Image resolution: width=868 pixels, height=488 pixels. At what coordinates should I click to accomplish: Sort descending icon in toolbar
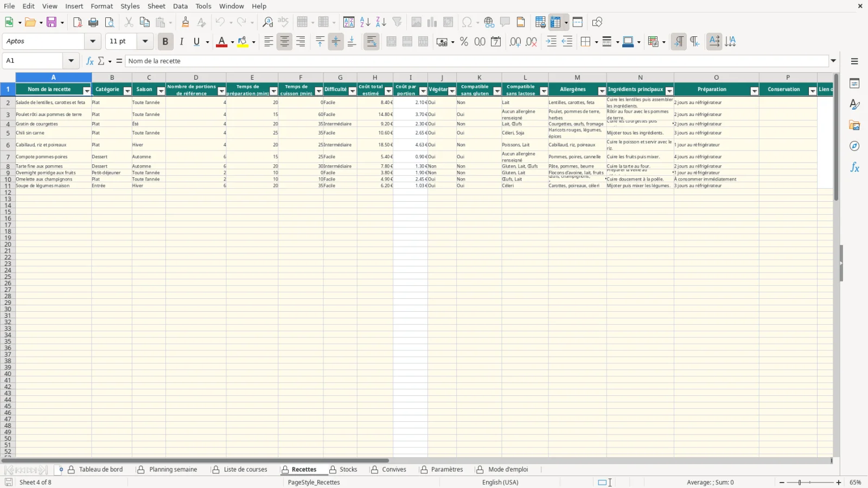tap(381, 22)
